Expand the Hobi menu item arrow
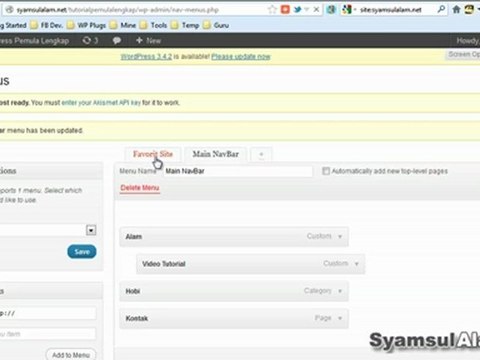 click(340, 291)
